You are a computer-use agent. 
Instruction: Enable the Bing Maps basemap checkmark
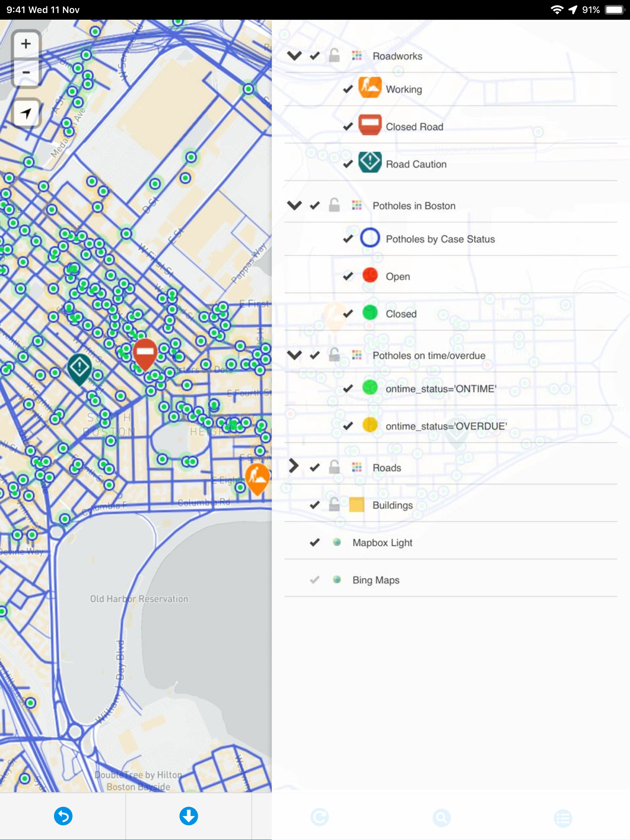point(315,580)
